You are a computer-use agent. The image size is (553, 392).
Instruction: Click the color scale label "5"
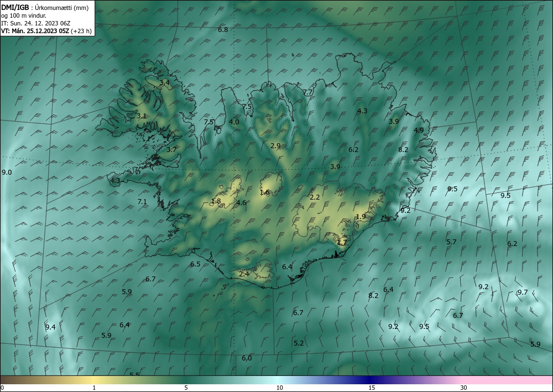[186, 388]
